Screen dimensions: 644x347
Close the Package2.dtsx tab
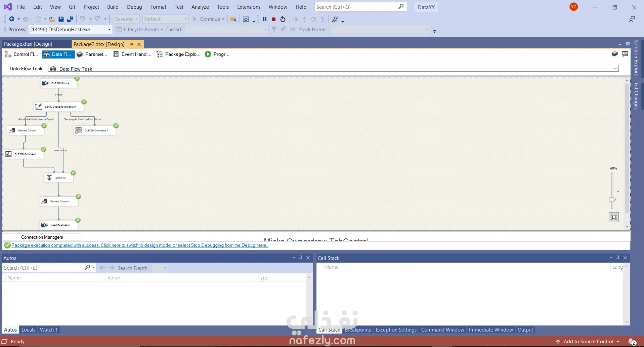click(139, 44)
